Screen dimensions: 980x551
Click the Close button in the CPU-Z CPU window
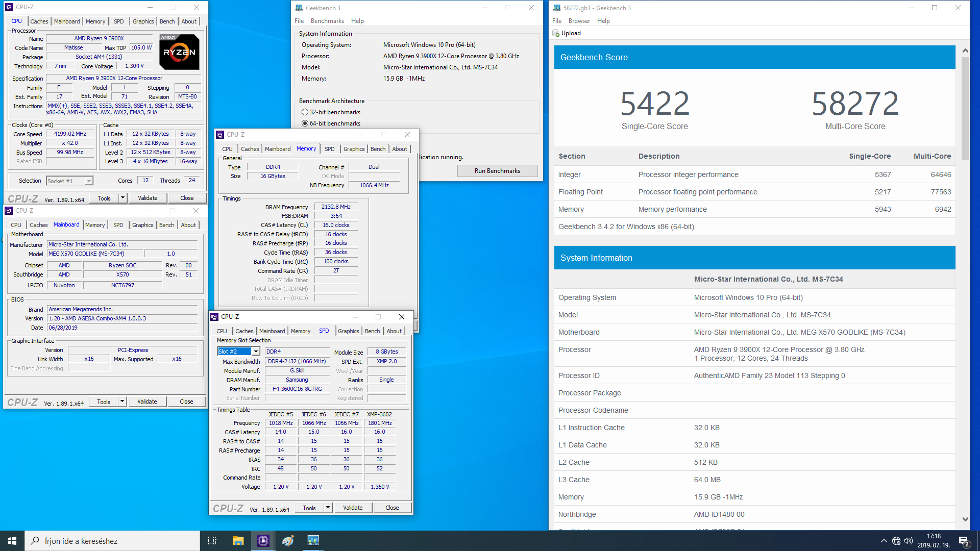coord(187,198)
